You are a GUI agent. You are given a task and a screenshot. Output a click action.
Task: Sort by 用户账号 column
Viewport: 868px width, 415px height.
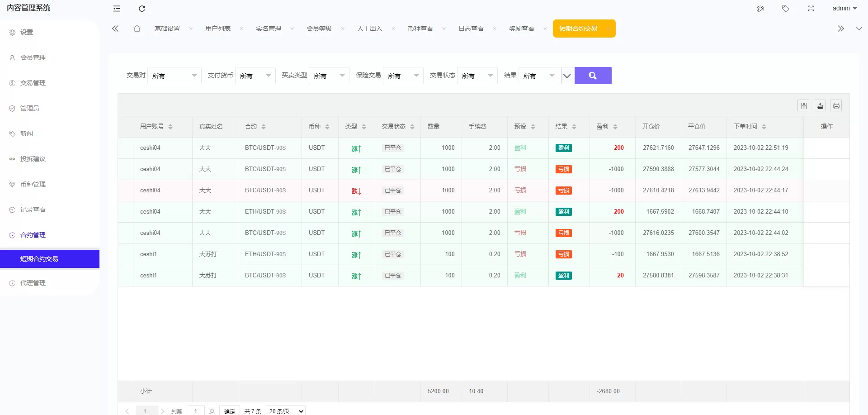(170, 127)
